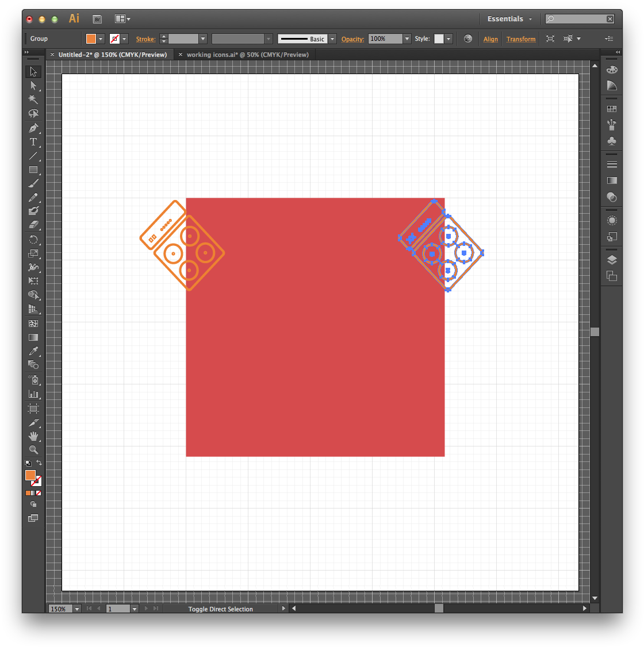
Task: Open the Layers panel
Action: 612,260
